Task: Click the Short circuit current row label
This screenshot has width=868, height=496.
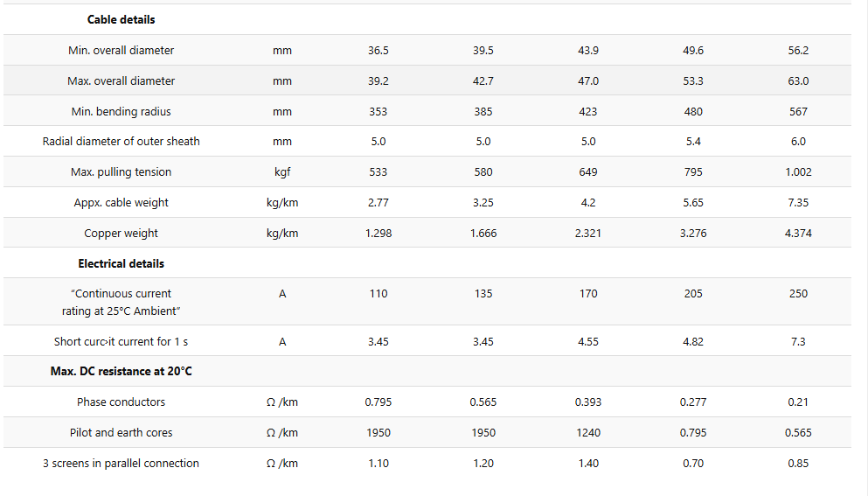Action: (121, 342)
